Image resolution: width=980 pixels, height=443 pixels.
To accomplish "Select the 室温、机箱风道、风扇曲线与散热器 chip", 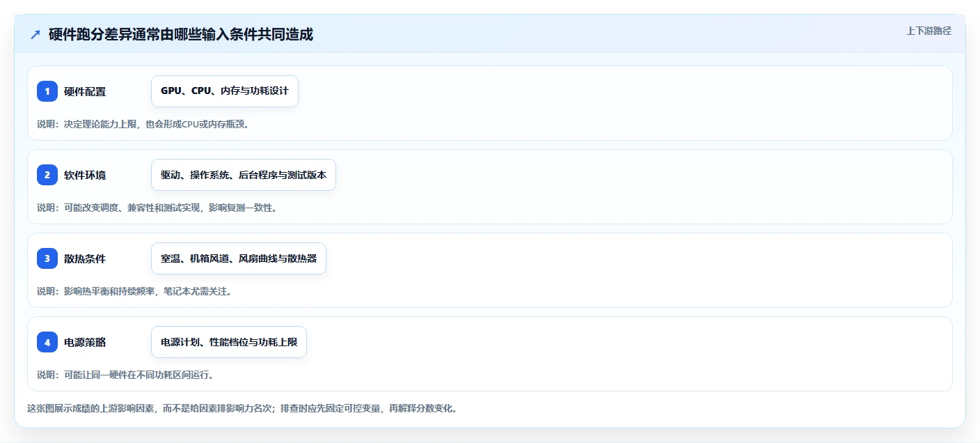I will tap(239, 258).
